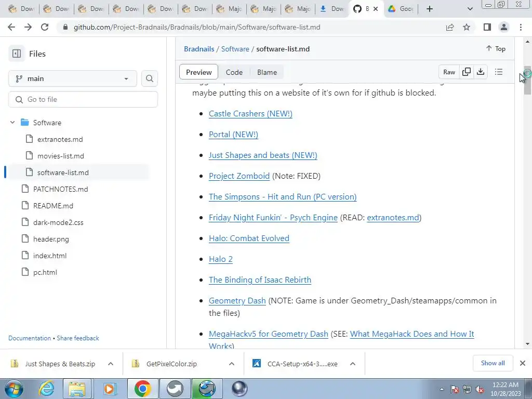Open the Portal (NEW!) link
The height and width of the screenshot is (399, 532).
[233, 135]
